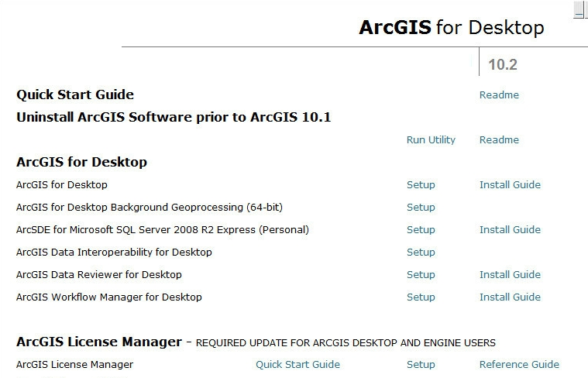Open Install Guide for ArcGIS for Desktop
This screenshot has height=378, width=588.
pos(510,185)
